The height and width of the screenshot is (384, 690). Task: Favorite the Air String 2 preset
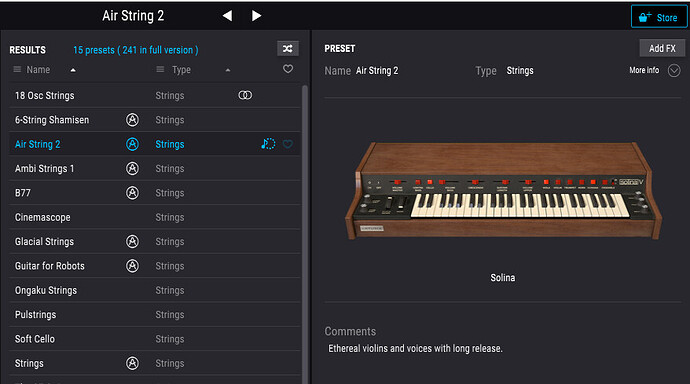click(288, 144)
